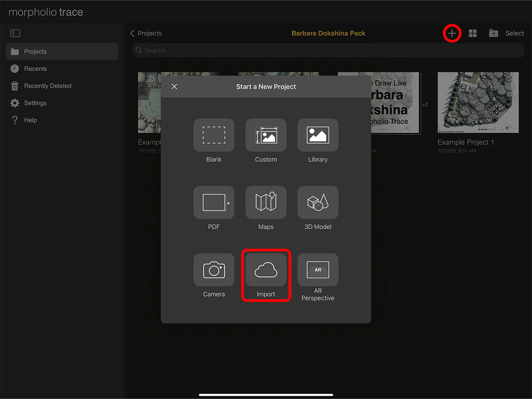Screen dimensions: 532x399
Task: Choose the Blank project option
Action: pos(214,135)
